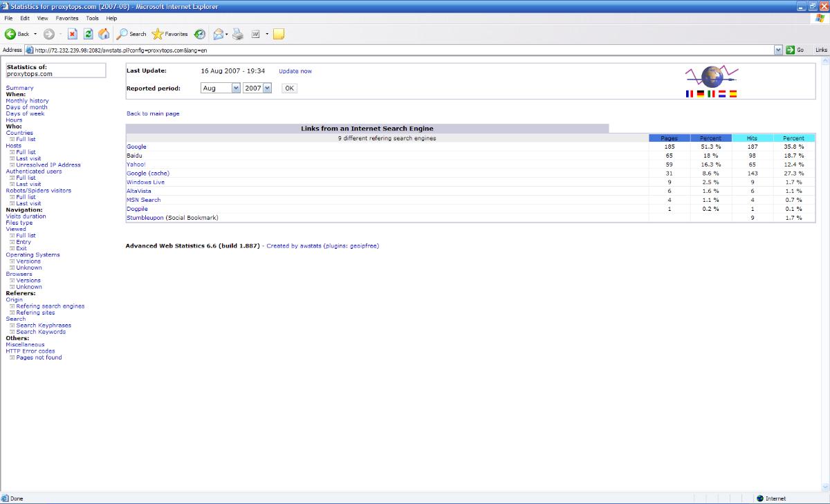The height and width of the screenshot is (504, 830).
Task: Open the month dropdown showing Aug
Action: pos(221,88)
